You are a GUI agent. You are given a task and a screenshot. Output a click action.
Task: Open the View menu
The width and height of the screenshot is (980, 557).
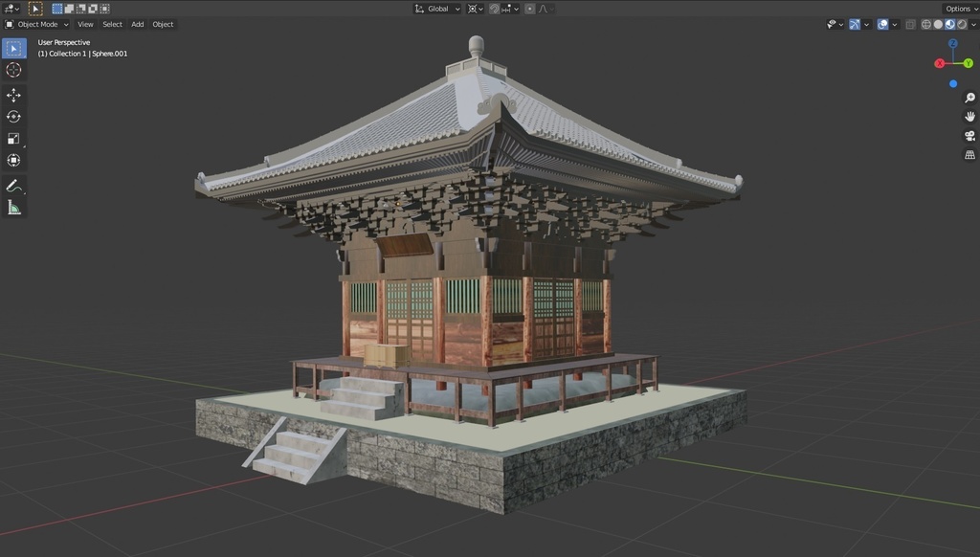[x=85, y=24]
